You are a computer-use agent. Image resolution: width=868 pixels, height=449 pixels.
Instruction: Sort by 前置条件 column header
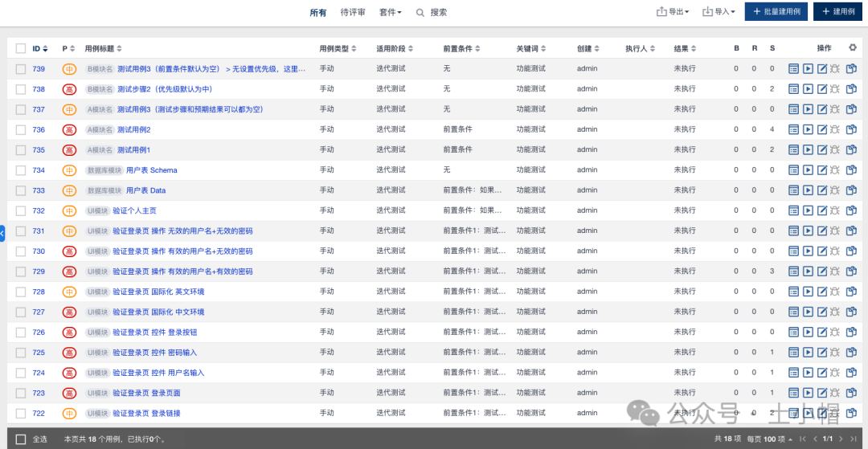461,49
